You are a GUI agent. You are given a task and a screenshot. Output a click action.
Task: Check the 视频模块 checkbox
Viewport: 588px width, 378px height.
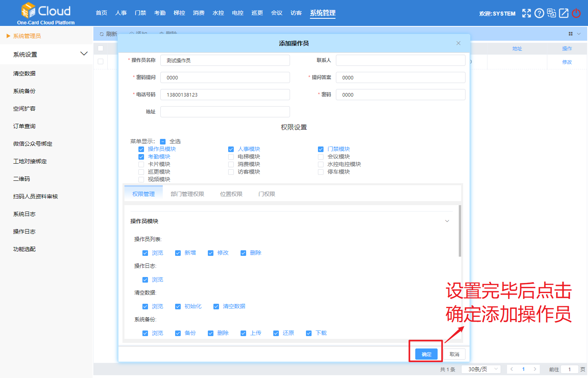pos(141,179)
